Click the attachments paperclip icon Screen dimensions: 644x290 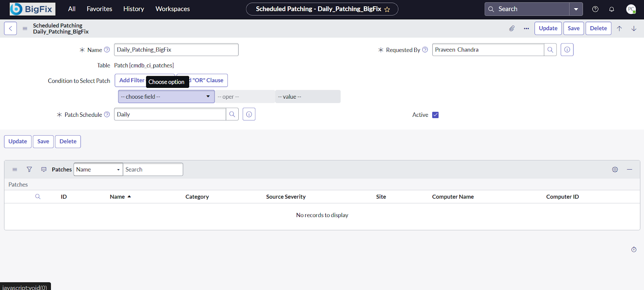[512, 28]
